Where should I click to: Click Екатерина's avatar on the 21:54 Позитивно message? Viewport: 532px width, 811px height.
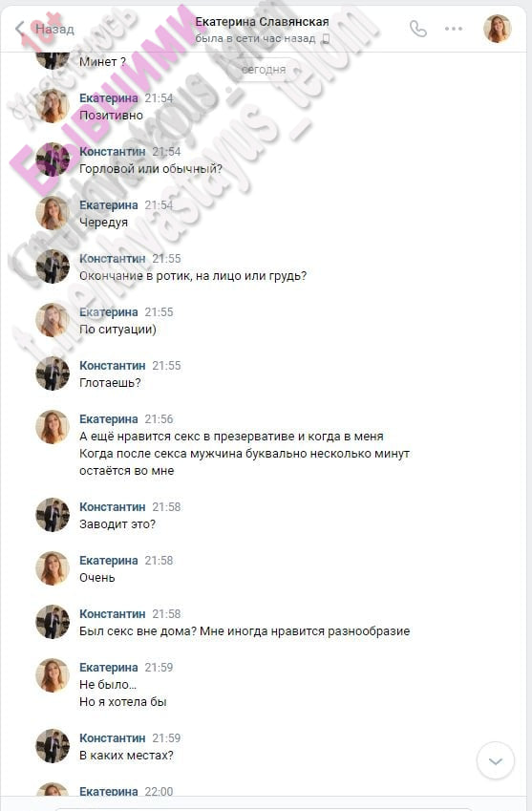[x=53, y=106]
